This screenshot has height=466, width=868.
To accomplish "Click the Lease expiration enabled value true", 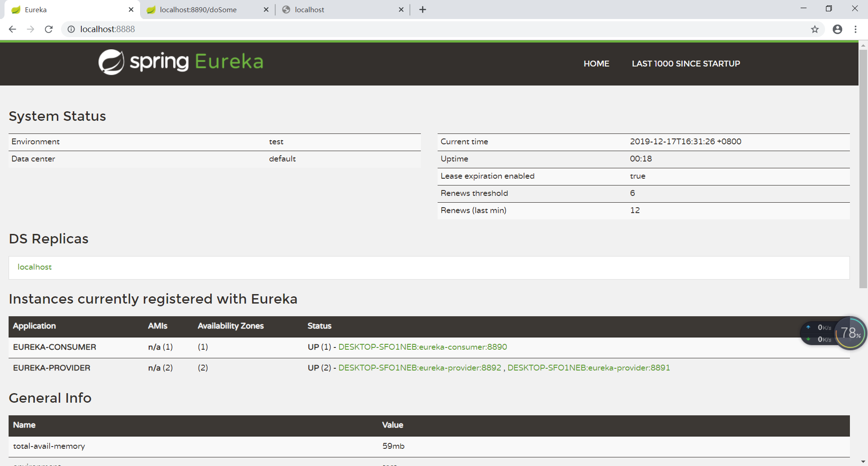I will (637, 176).
